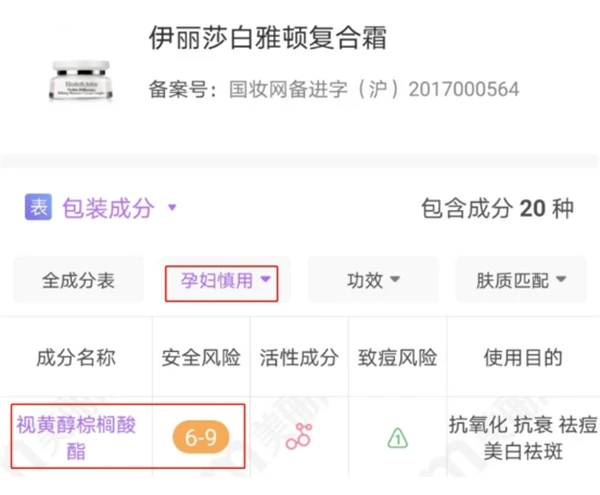Click the 成分名称 column header
600x495 pixels.
pos(76,358)
